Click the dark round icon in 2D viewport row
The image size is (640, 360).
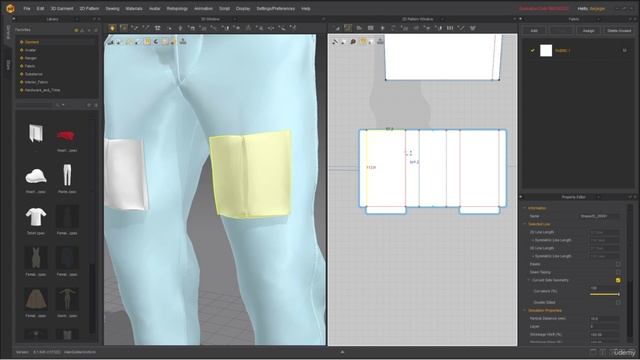click(x=353, y=42)
